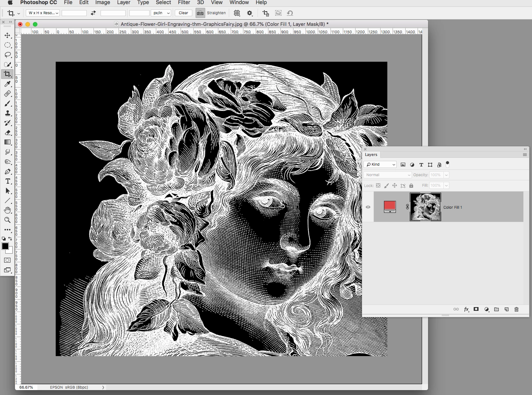Open the Filter menu
Image resolution: width=532 pixels, height=395 pixels.
184,3
